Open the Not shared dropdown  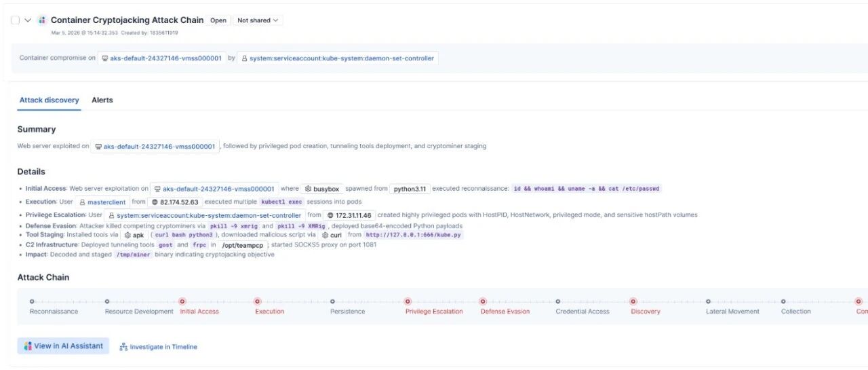[x=258, y=20]
